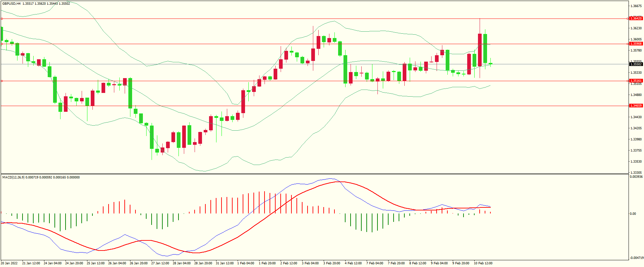The width and height of the screenshot is (644, 267).
Task: Click the current price label 1.35502
Action: tap(636, 64)
